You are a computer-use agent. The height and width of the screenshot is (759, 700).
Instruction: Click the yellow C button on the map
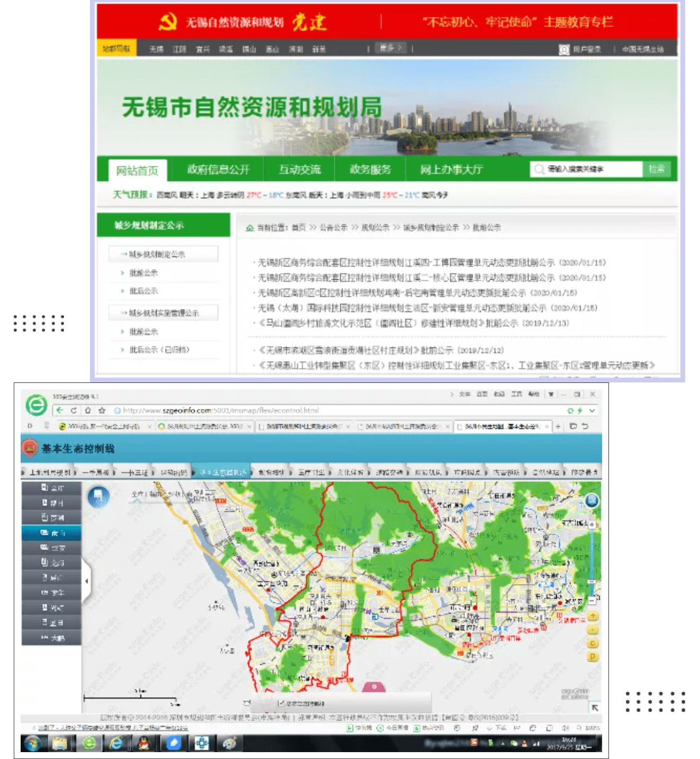click(593, 643)
